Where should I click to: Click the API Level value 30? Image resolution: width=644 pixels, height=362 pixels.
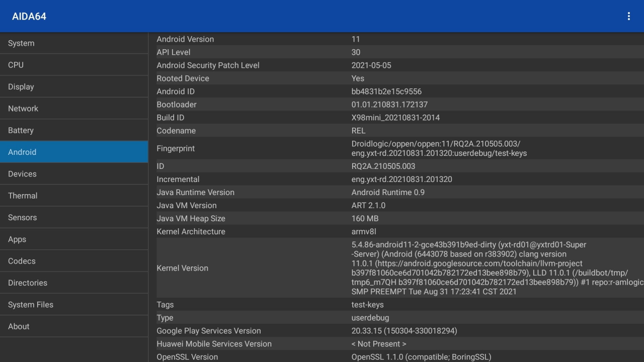point(356,52)
